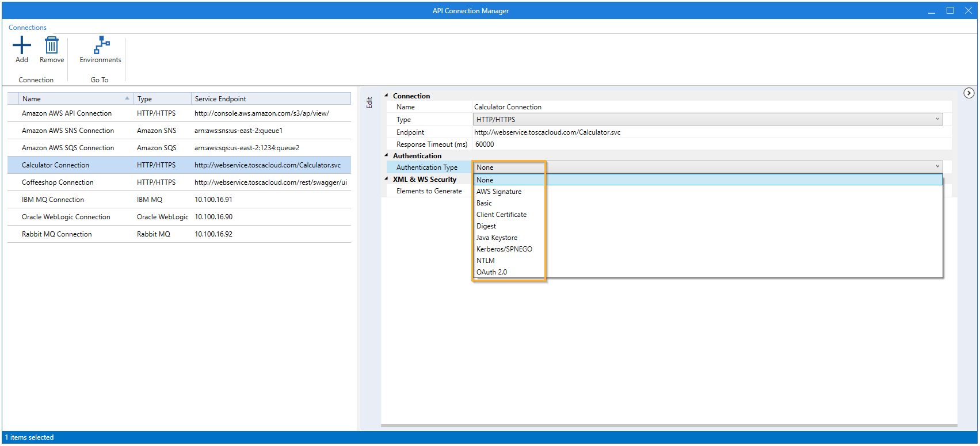Collapse the Authentication section triangle
The image size is (980, 446).
(386, 155)
